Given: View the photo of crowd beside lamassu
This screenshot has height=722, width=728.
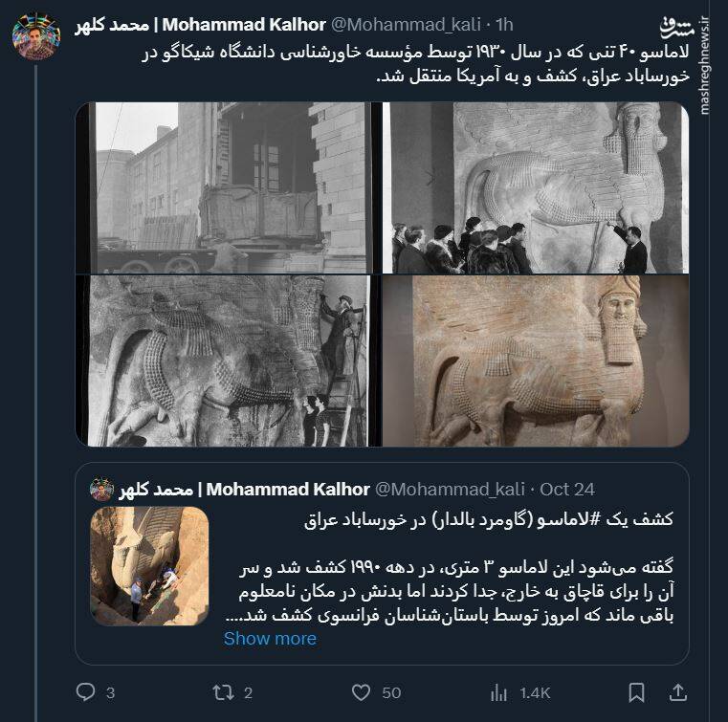Looking at the screenshot, I should [536, 187].
